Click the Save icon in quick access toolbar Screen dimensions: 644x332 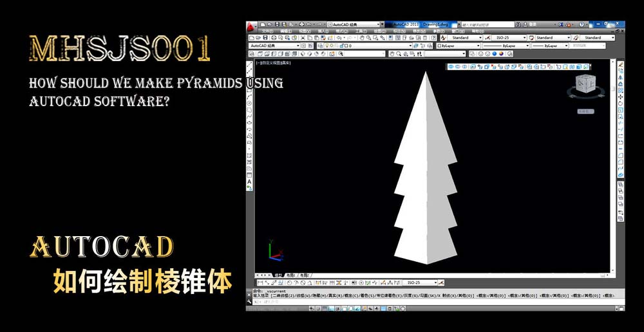tap(277, 24)
